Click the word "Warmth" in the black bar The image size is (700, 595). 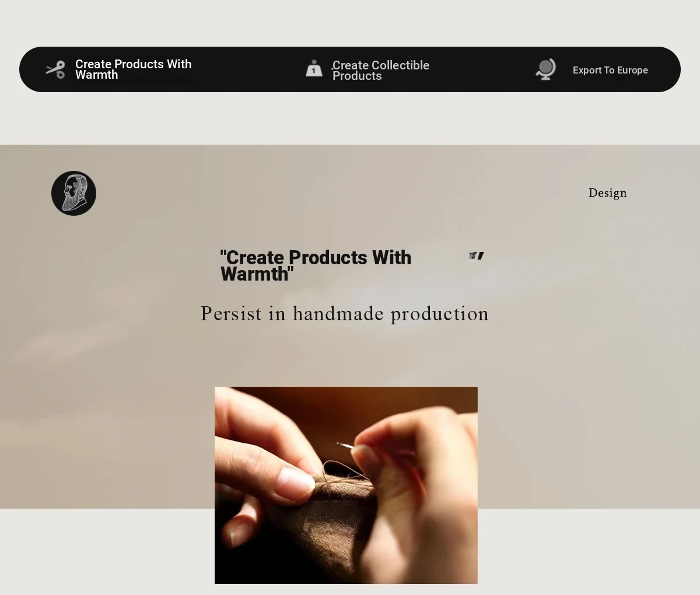[x=97, y=75]
